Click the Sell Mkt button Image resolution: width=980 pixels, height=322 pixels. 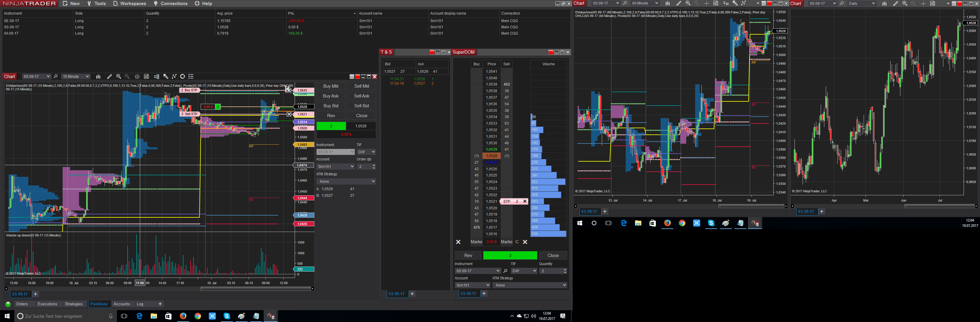[x=361, y=86]
